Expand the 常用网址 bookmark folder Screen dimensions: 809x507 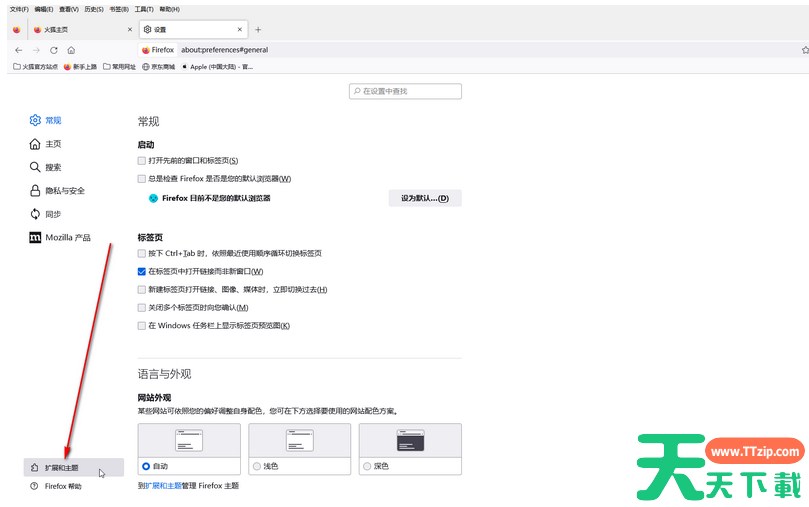click(119, 67)
